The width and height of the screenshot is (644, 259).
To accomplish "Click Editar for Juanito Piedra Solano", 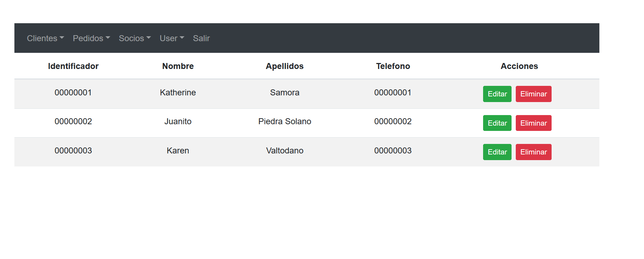I will click(497, 123).
